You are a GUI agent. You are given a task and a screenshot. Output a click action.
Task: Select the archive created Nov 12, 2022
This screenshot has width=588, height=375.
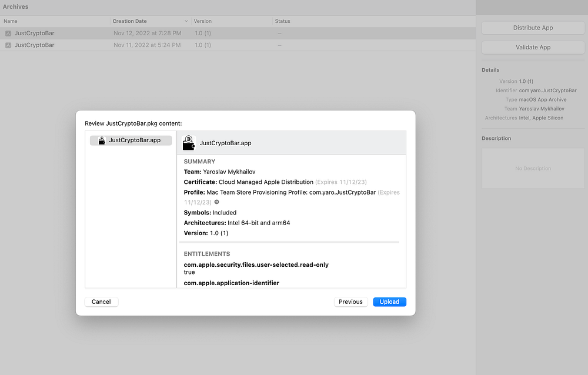[x=238, y=33]
